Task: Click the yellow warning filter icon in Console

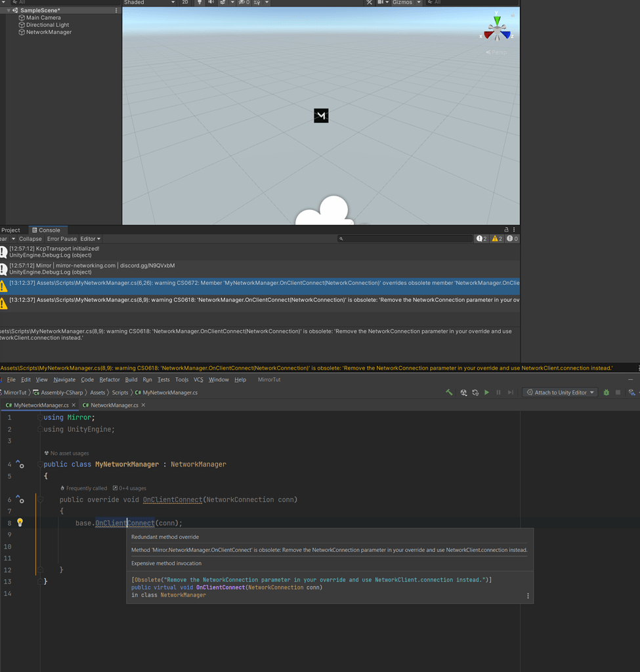Action: pos(496,239)
